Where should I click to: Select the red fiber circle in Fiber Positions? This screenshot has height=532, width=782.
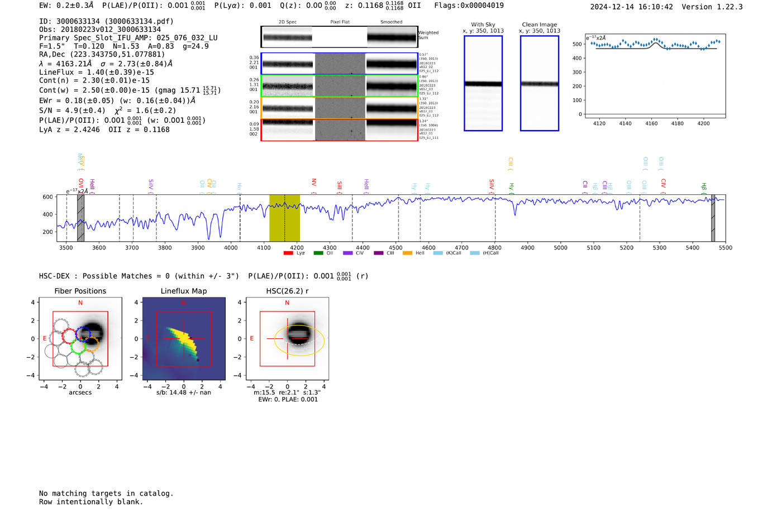(69, 336)
